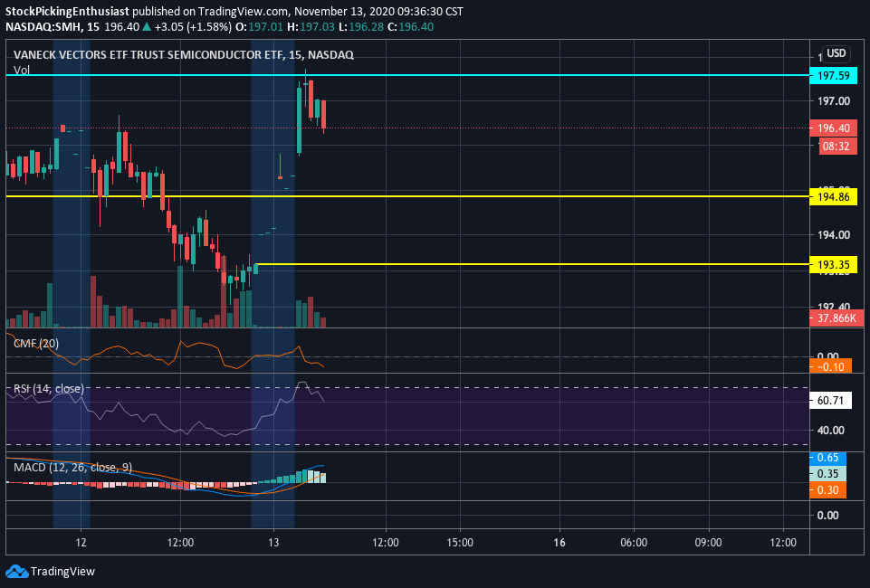
Task: Click the 194.00 price axis label
Action: point(834,235)
